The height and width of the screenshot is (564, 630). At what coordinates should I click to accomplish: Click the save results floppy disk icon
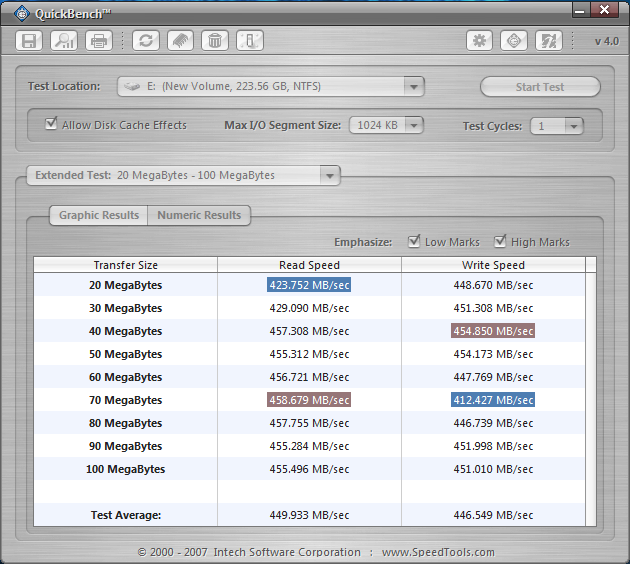pos(29,41)
